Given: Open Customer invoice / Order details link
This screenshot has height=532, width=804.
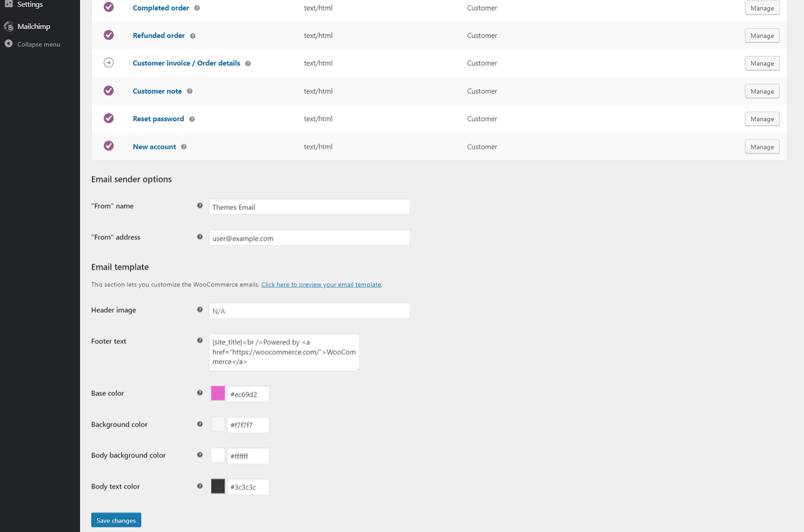Looking at the screenshot, I should point(186,63).
